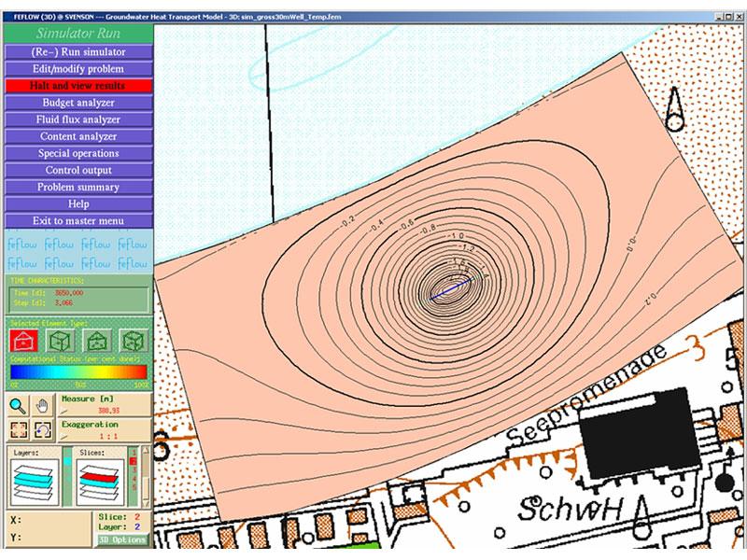Select slice number 3 in list
747x560 pixels.
click(x=134, y=469)
